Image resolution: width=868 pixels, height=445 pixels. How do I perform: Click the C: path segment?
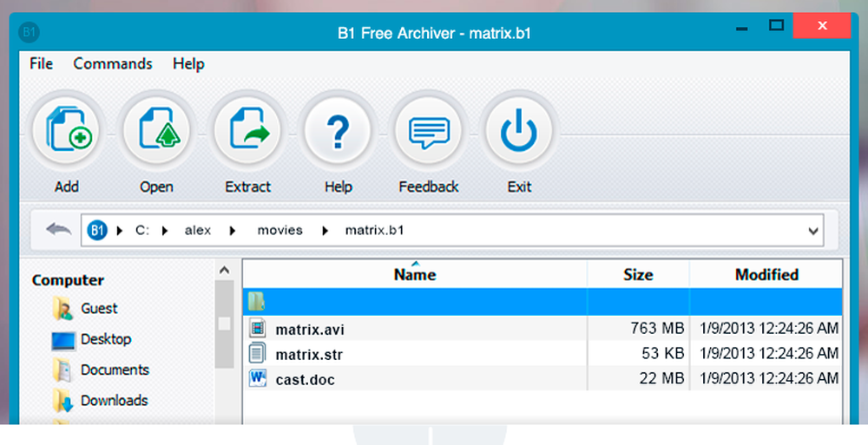point(142,230)
